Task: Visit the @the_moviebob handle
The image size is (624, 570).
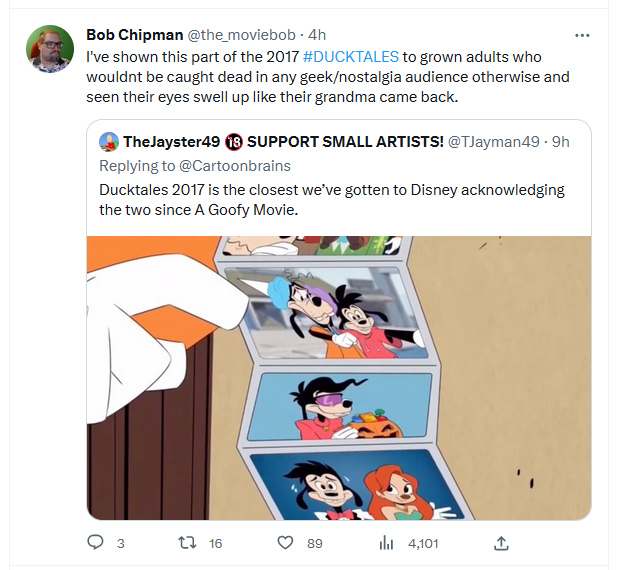Action: pyautogui.click(x=241, y=35)
